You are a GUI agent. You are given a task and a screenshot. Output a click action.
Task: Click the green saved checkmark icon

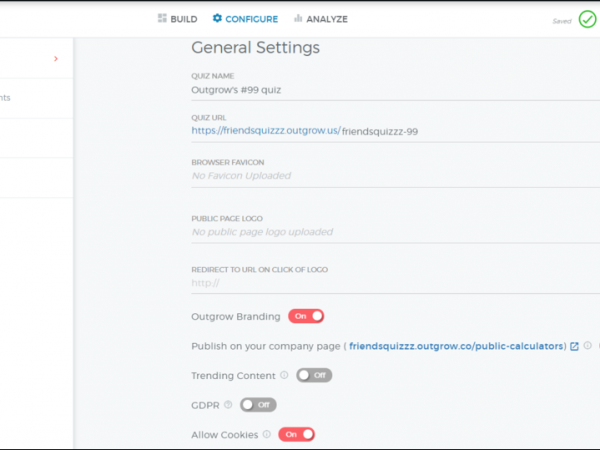click(587, 19)
